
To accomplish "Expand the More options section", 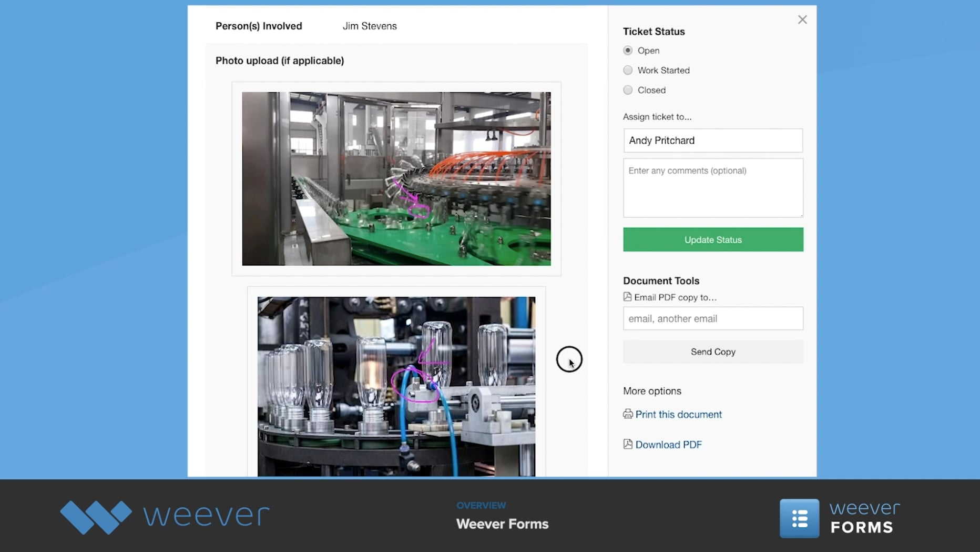I will [x=652, y=391].
